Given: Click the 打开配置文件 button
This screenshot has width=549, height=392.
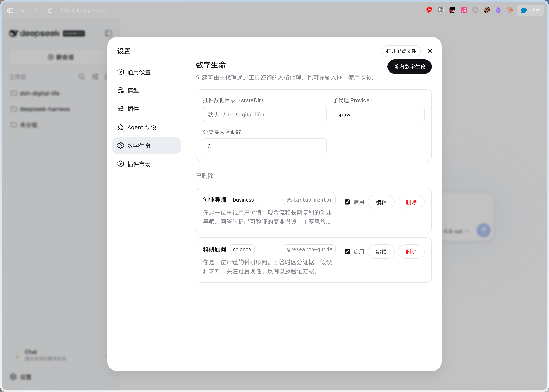Looking at the screenshot, I should [401, 51].
